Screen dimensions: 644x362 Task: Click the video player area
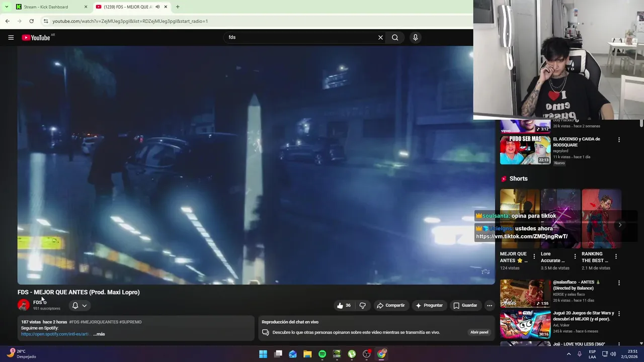(256, 165)
